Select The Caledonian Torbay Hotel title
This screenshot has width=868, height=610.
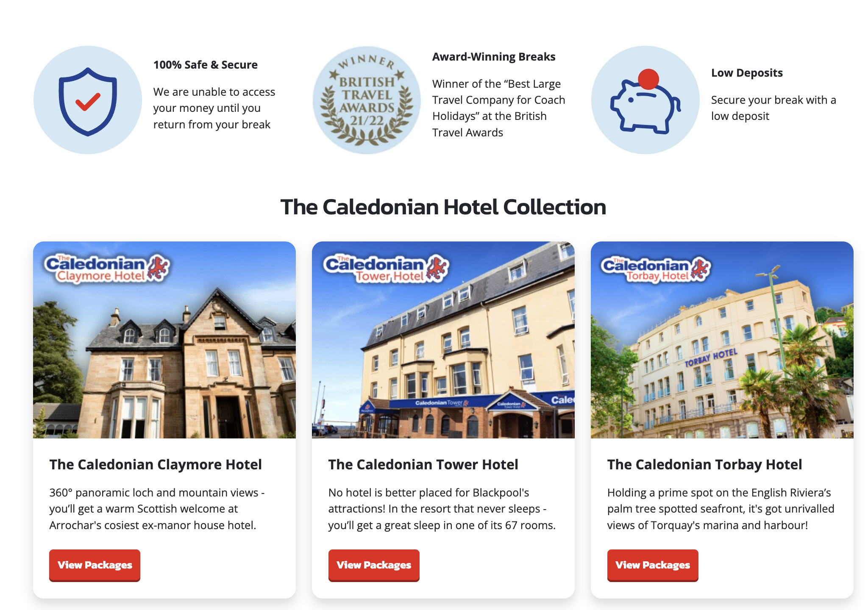[704, 465]
